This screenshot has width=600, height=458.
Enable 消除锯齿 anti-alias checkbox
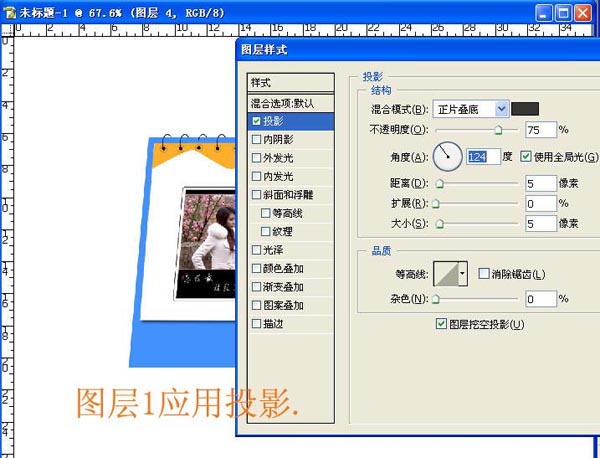coord(485,274)
